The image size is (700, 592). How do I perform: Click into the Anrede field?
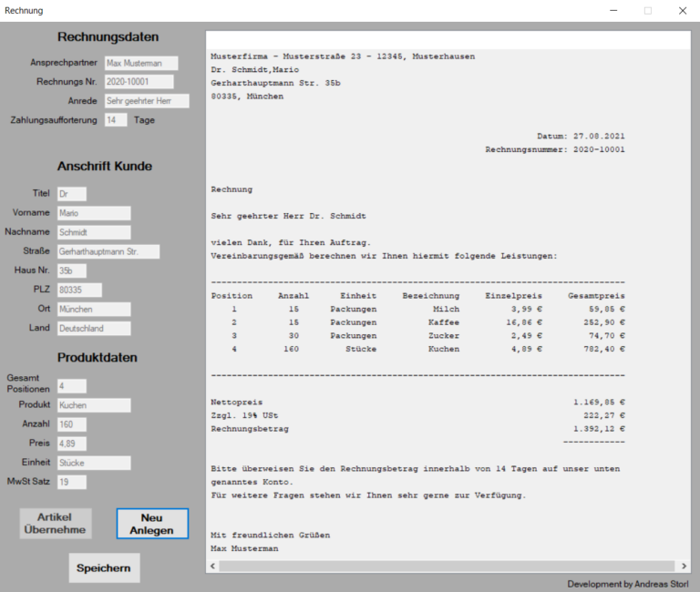[x=146, y=101]
